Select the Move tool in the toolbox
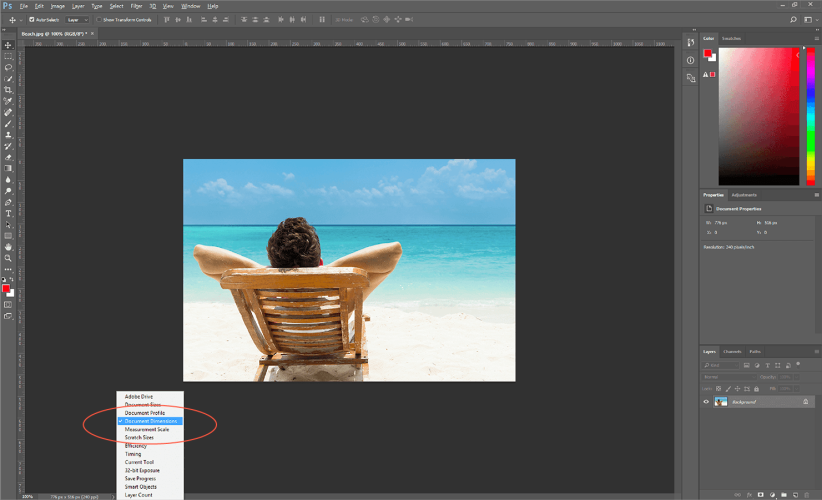Image resolution: width=822 pixels, height=500 pixels. pyautogui.click(x=8, y=45)
